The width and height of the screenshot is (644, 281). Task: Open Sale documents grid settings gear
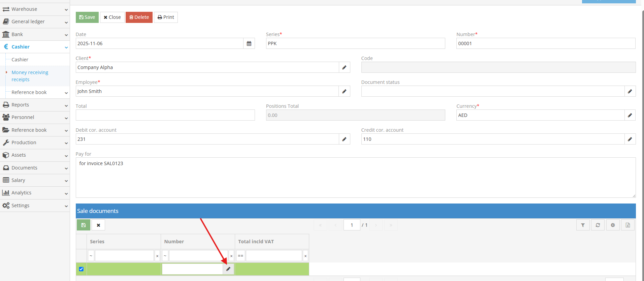click(x=613, y=225)
